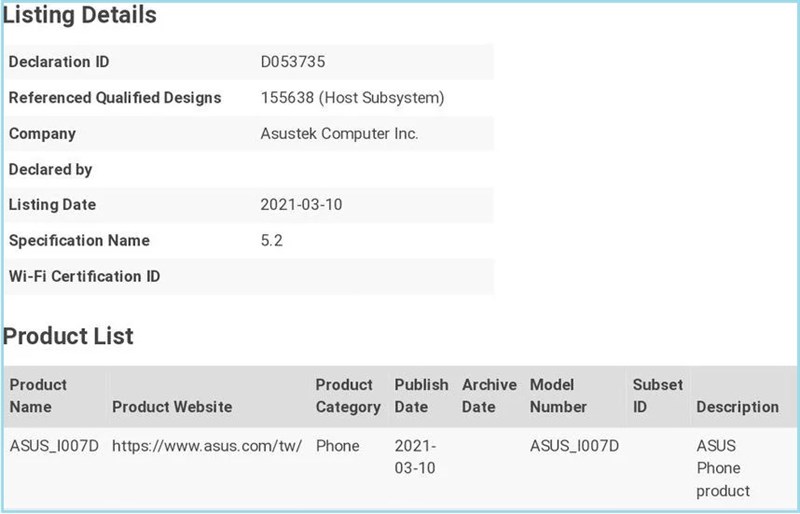Click the Description column header

[x=737, y=407]
